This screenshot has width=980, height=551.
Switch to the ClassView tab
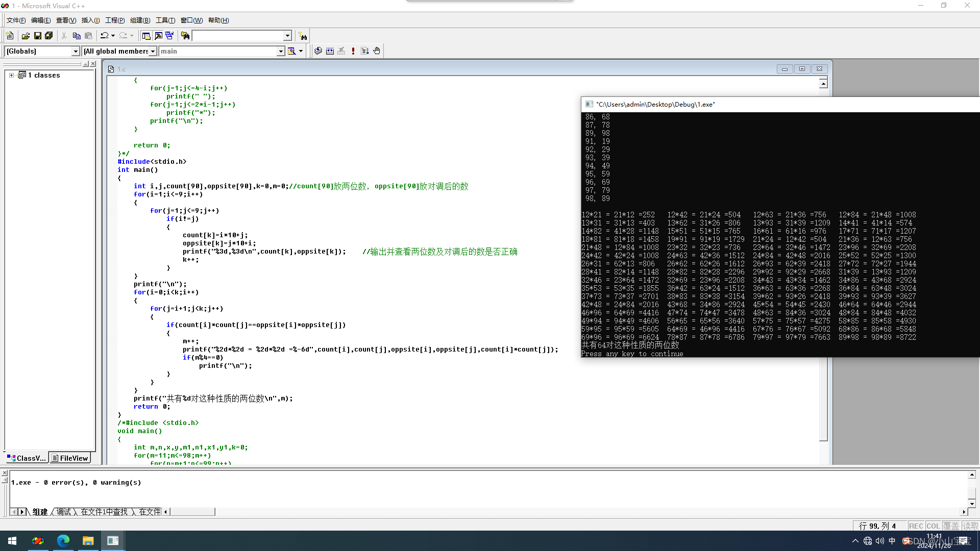tap(27, 458)
